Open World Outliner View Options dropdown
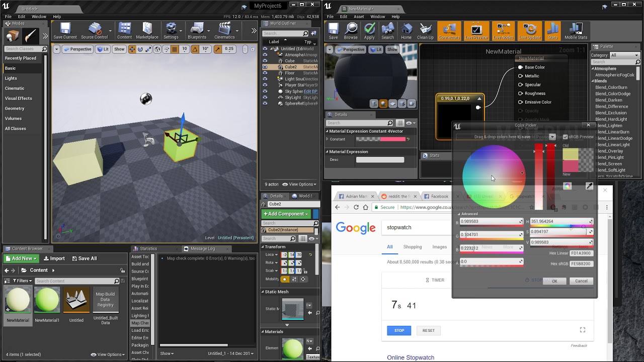The width and height of the screenshot is (644, 362). tap(299, 184)
